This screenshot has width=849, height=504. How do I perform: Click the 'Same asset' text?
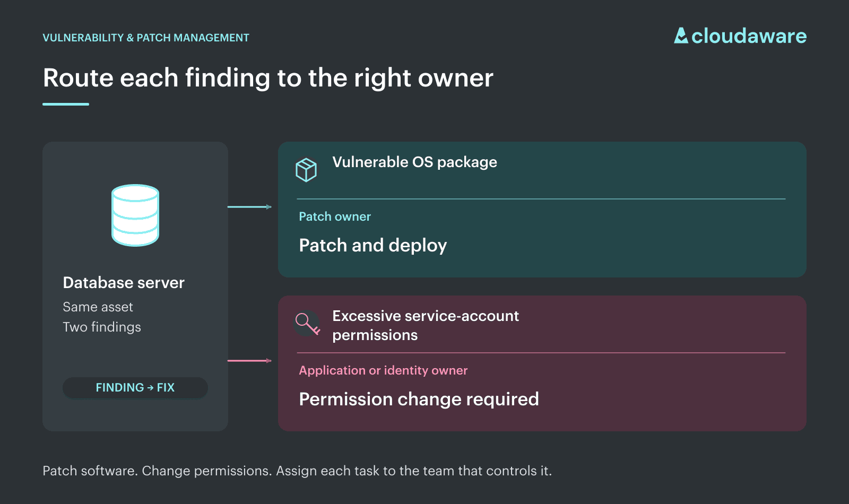point(98,307)
